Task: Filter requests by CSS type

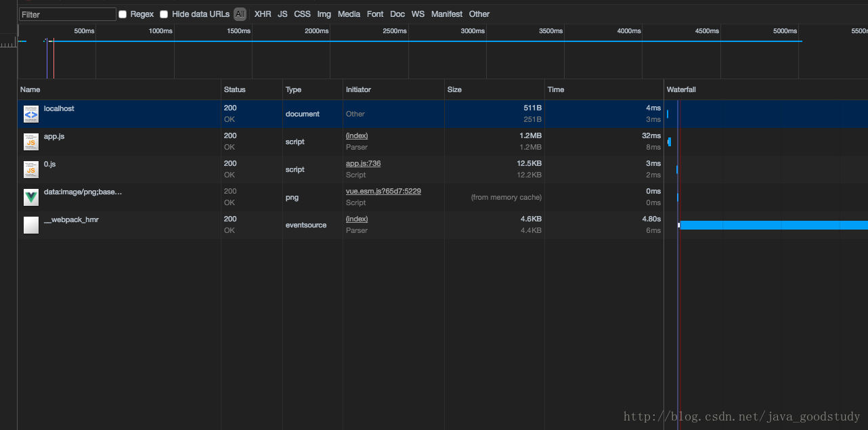Action: point(302,14)
